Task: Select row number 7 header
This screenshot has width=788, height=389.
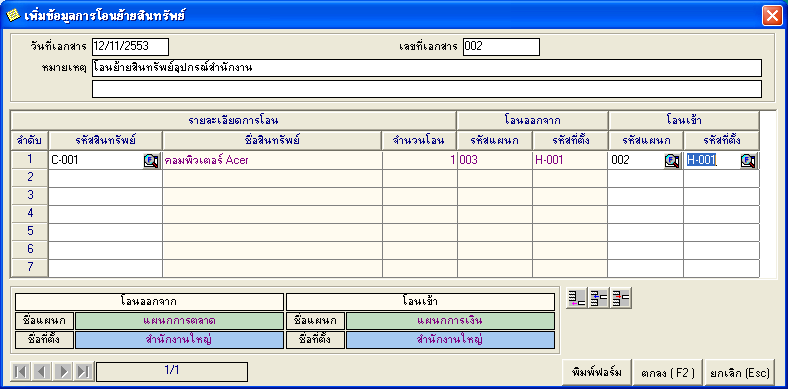Action: coord(30,268)
